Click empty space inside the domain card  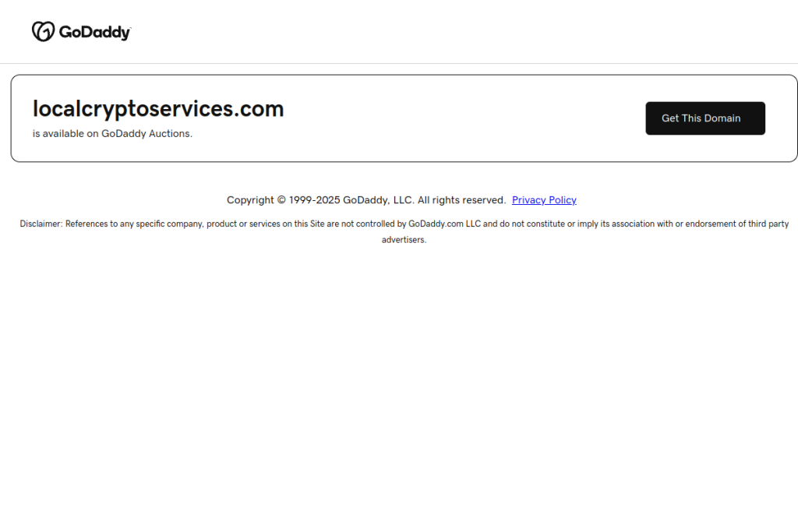coord(458,118)
